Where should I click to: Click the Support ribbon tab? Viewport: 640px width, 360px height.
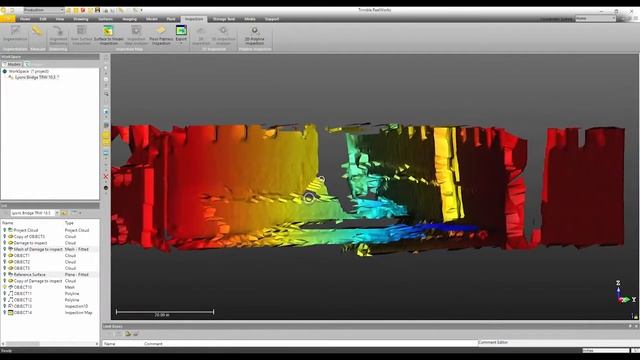coord(272,19)
